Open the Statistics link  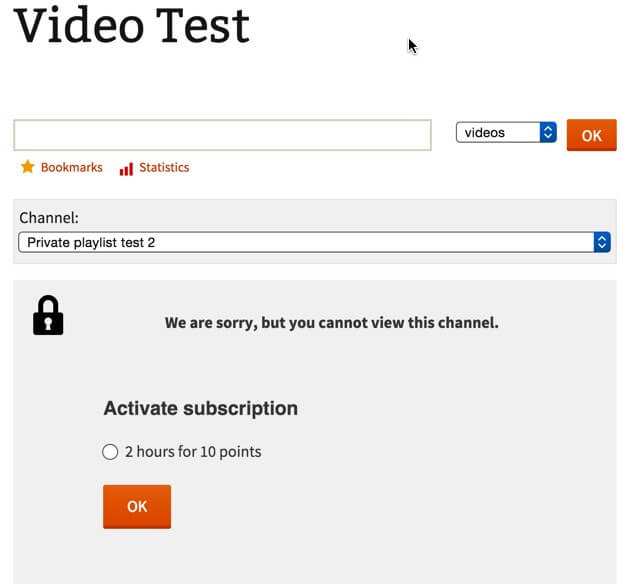click(x=163, y=167)
